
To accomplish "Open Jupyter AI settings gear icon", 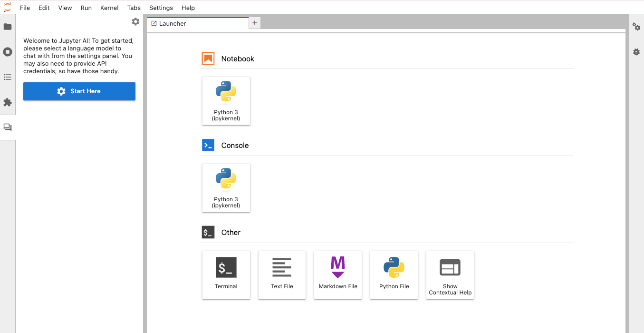I will click(x=135, y=21).
